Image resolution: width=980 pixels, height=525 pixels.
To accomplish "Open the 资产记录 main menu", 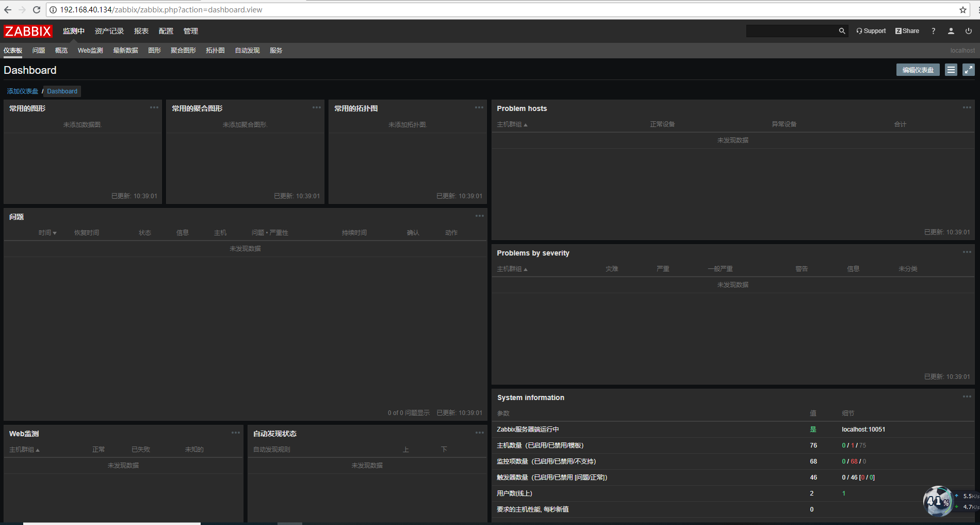I will click(109, 31).
